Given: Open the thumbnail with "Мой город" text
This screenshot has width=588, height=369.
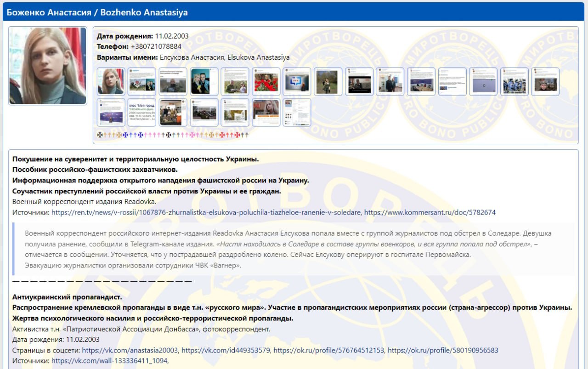Looking at the screenshot, I should (x=141, y=112).
